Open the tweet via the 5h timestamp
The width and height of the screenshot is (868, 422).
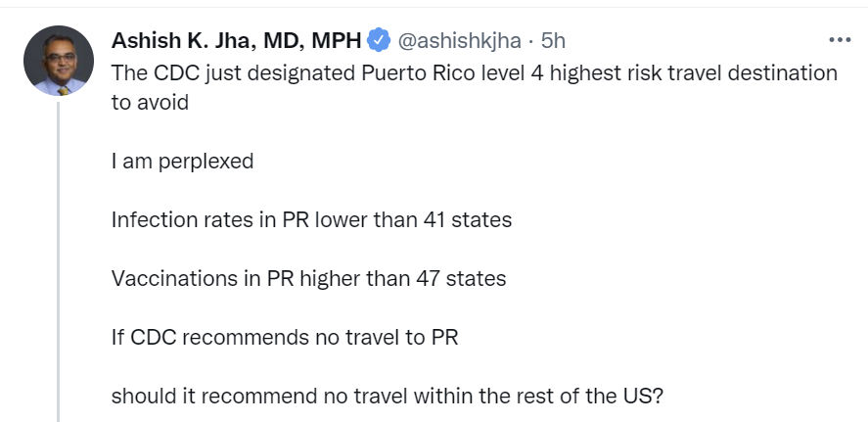553,40
